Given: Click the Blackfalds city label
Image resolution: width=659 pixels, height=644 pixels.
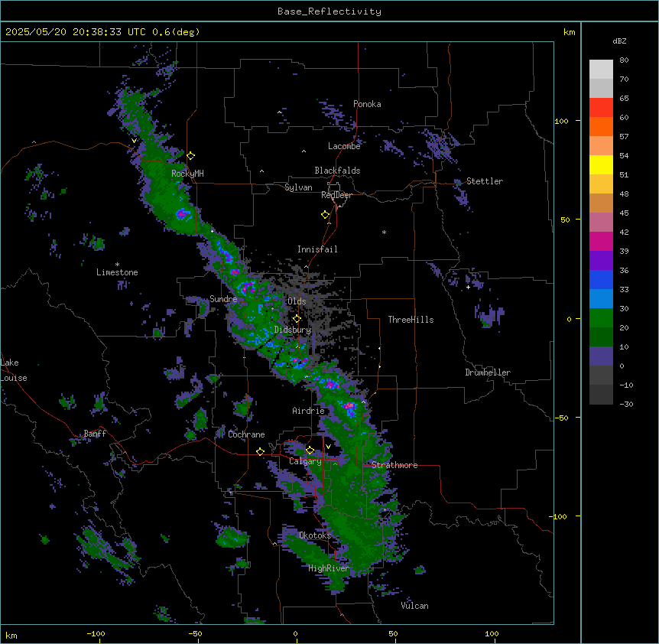Looking at the screenshot, I should click(337, 171).
